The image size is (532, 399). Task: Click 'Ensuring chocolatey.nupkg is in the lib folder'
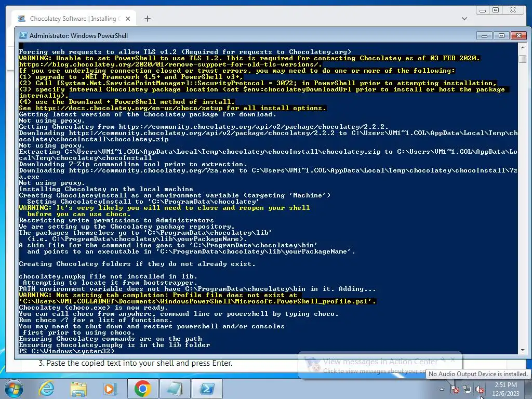(x=114, y=345)
